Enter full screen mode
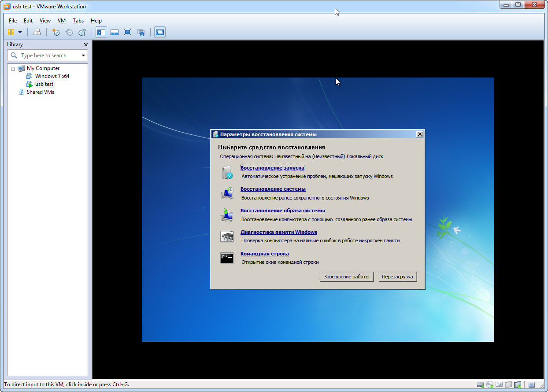 [127, 32]
